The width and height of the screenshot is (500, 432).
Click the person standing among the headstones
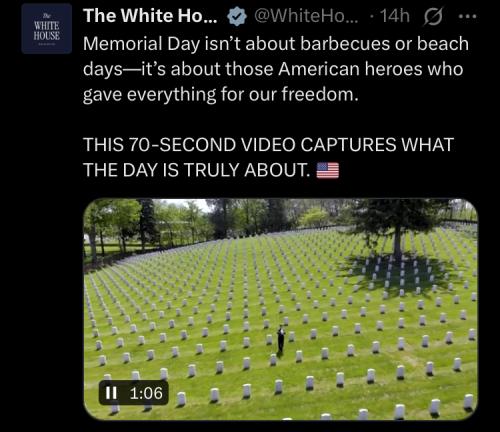[281, 339]
